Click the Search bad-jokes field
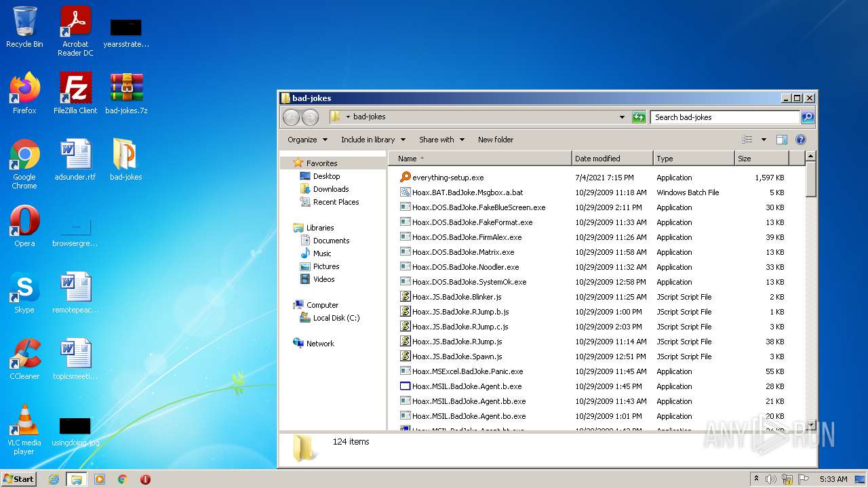The image size is (868, 488). point(725,117)
